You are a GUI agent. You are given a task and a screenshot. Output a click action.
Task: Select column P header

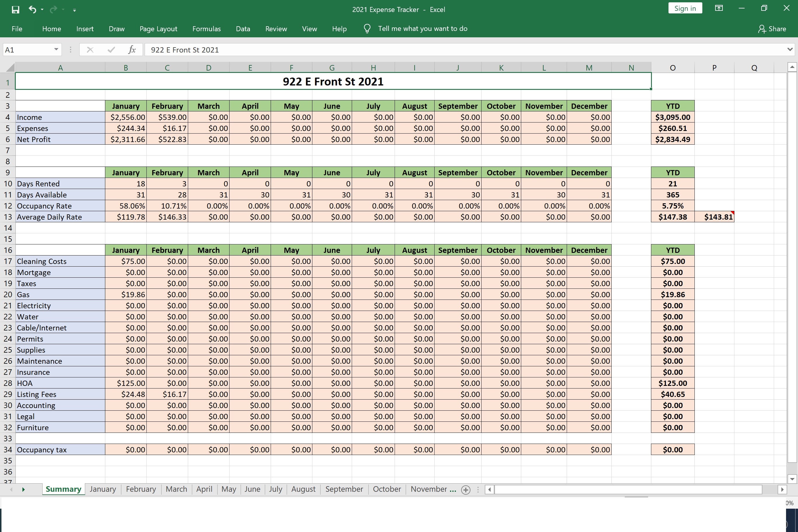tap(714, 67)
